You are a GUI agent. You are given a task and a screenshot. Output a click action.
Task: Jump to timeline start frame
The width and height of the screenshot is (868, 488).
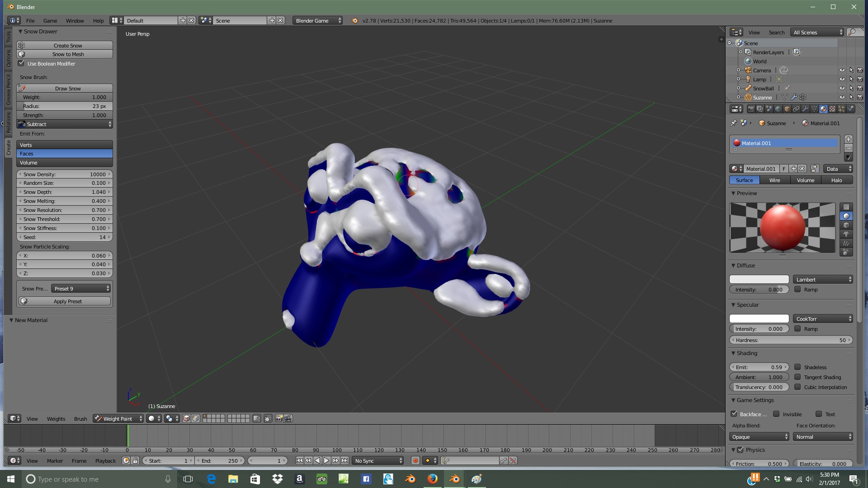click(299, 460)
